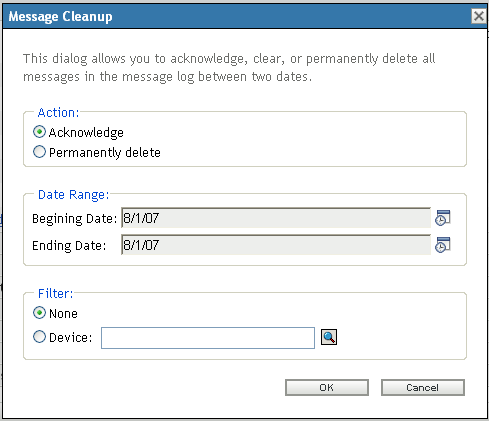
Task: Click the Begining Date label text
Action: tap(75, 219)
